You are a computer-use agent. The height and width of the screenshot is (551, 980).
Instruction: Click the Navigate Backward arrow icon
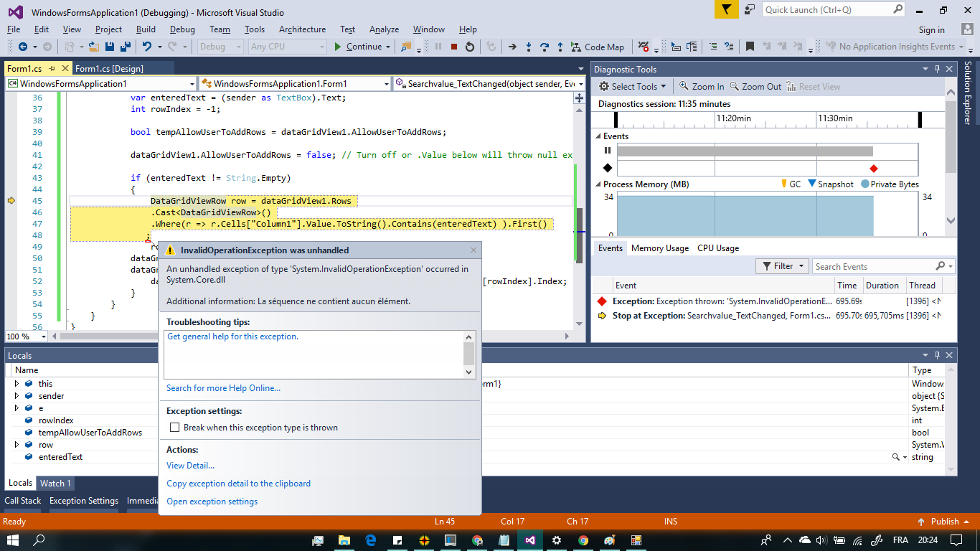click(x=23, y=47)
